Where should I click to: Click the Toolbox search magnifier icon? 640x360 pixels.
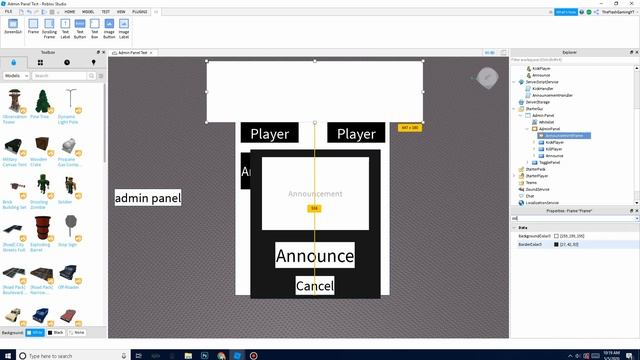91,76
